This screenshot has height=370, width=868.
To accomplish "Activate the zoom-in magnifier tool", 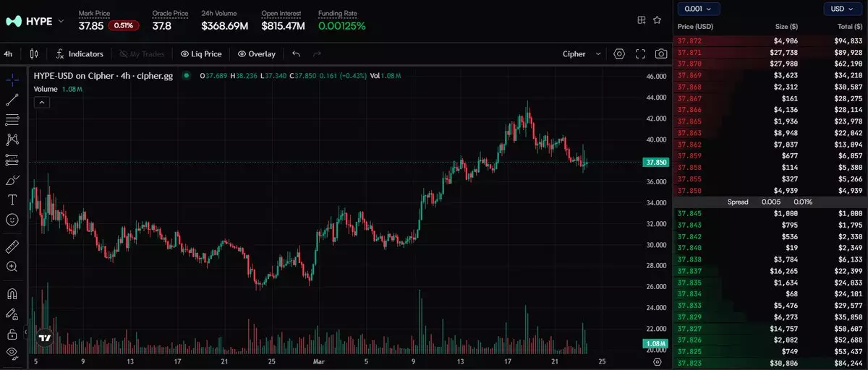I will (12, 267).
